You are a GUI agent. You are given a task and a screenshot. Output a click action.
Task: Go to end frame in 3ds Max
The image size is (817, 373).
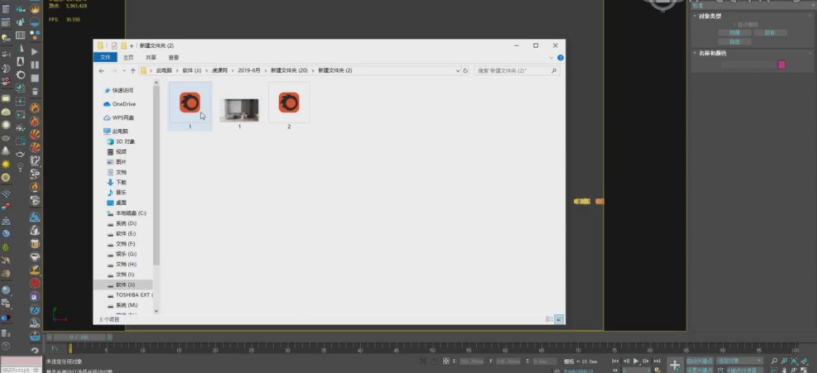(657, 361)
